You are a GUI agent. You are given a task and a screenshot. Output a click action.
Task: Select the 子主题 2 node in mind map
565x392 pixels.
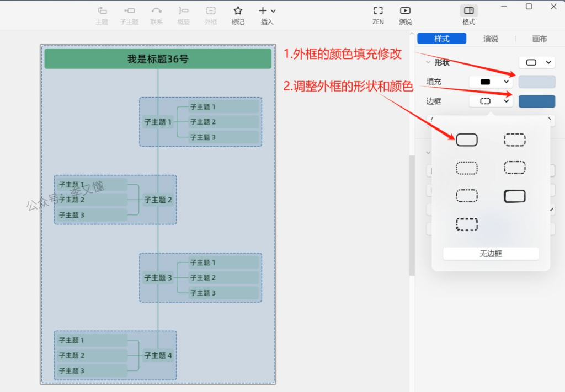(x=158, y=200)
